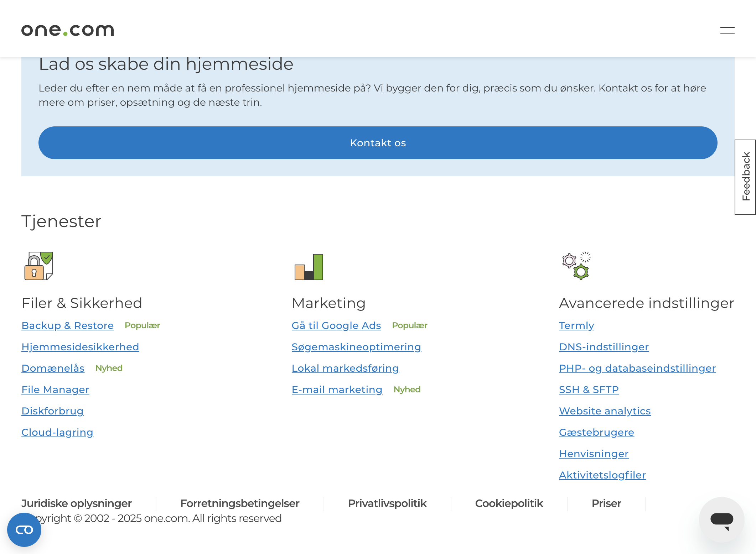
Task: Click the Filer & Sikkerhed heading text
Action: click(82, 303)
